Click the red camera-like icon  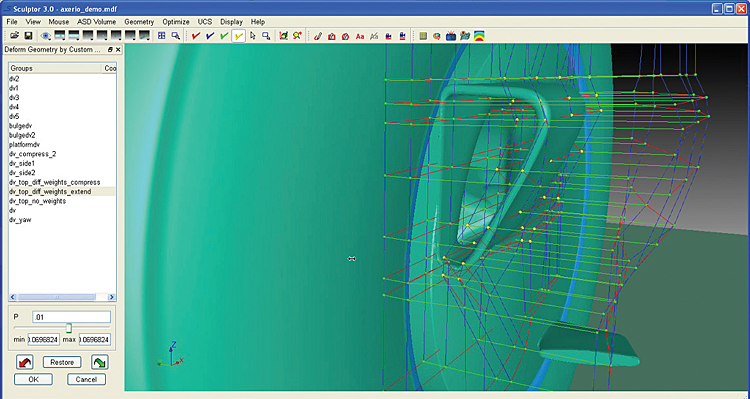[332, 36]
